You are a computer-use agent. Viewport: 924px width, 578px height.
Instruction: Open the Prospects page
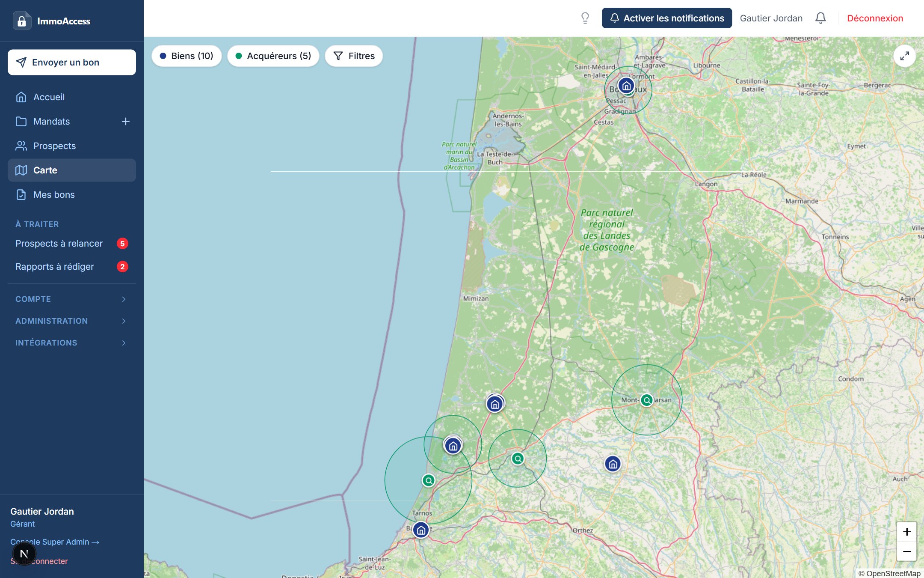point(72,146)
